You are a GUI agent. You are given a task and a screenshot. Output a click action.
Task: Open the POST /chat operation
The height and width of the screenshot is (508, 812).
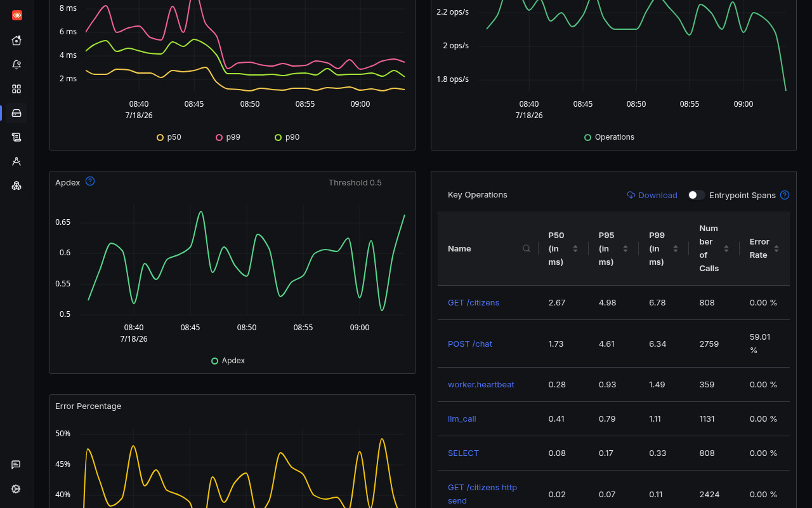470,344
